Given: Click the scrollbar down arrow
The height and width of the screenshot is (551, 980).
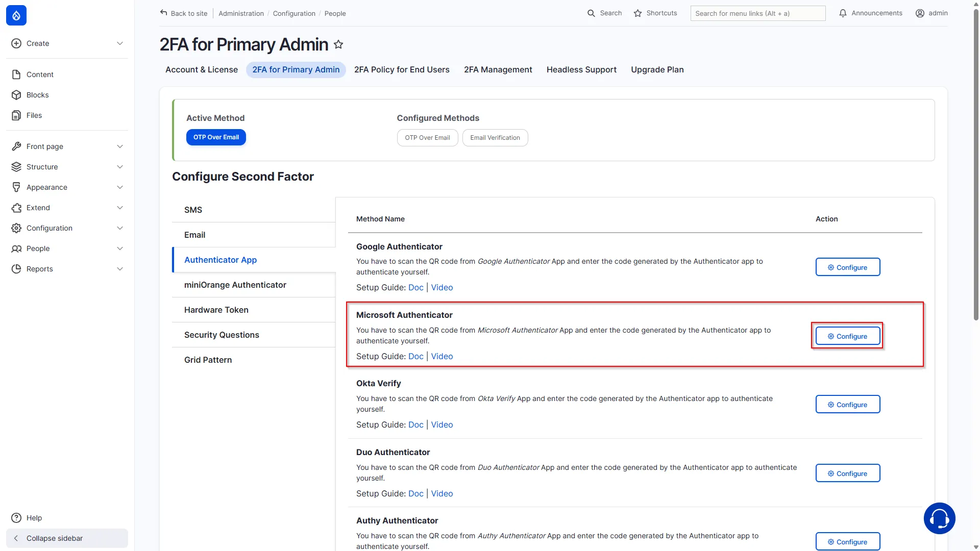Looking at the screenshot, I should [976, 547].
